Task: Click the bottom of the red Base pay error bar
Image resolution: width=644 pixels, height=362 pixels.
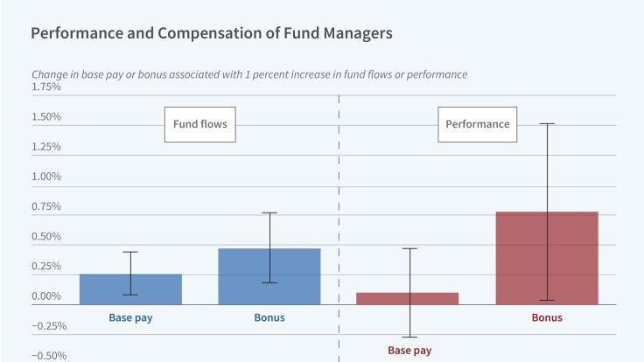Action: coord(408,337)
